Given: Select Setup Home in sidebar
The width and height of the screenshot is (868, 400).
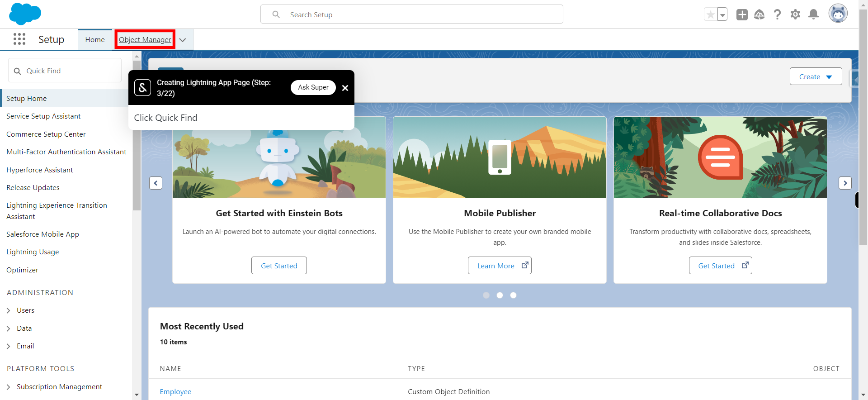Looking at the screenshot, I should 66,98.
